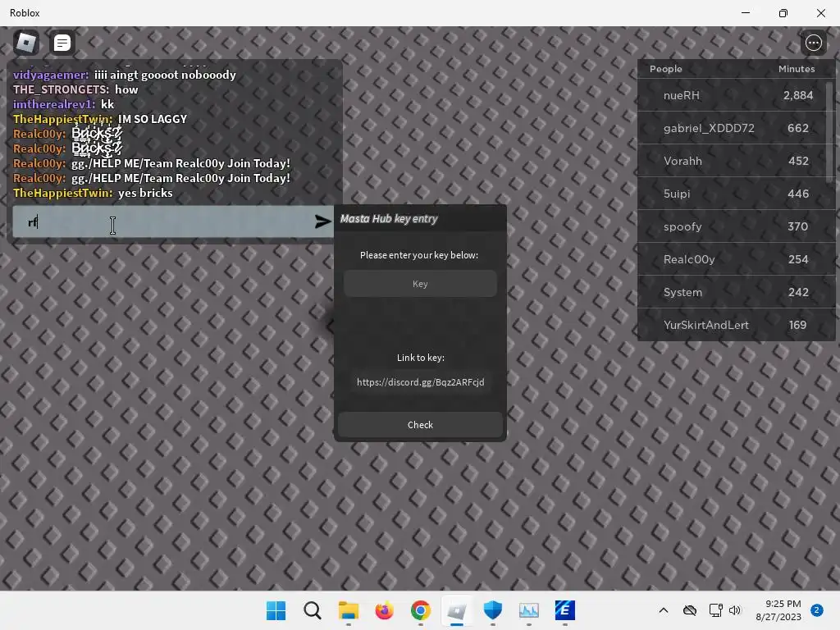This screenshot has height=630, width=840.
Task: Open the notifications badge showing 2
Action: coord(817,610)
